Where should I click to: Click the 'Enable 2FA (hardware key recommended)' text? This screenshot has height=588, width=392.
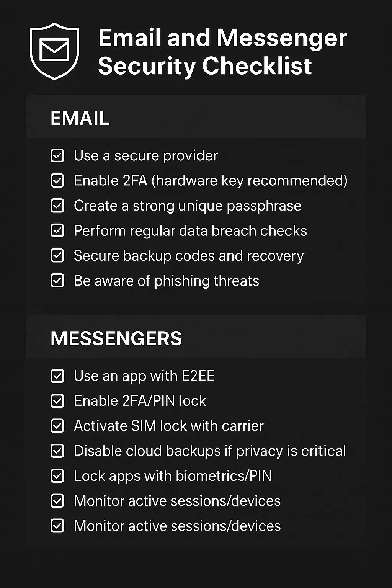click(211, 181)
